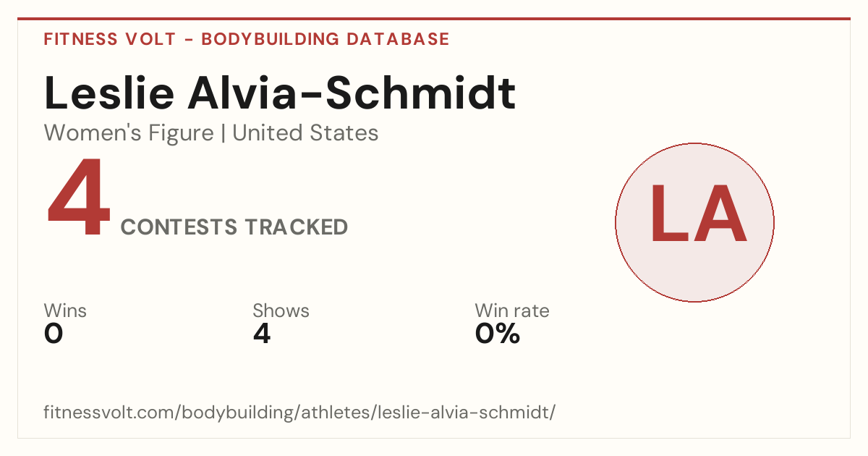Click the Win rate label
Screen dimensions: 868x456
512,311
